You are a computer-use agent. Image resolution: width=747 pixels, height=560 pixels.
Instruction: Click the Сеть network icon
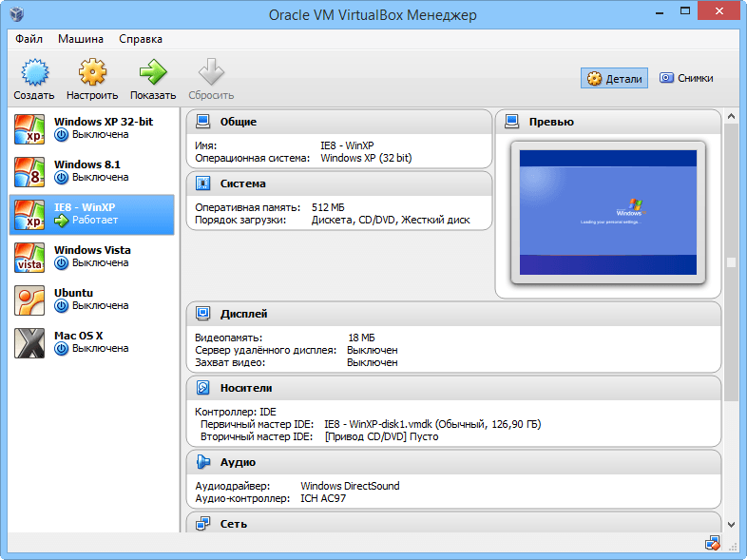(x=203, y=524)
